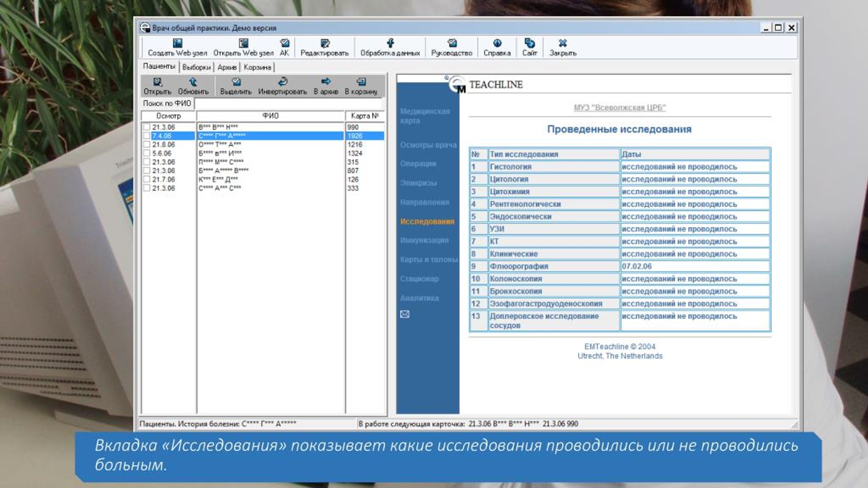Sort by the ФИО column header

pos(271,116)
